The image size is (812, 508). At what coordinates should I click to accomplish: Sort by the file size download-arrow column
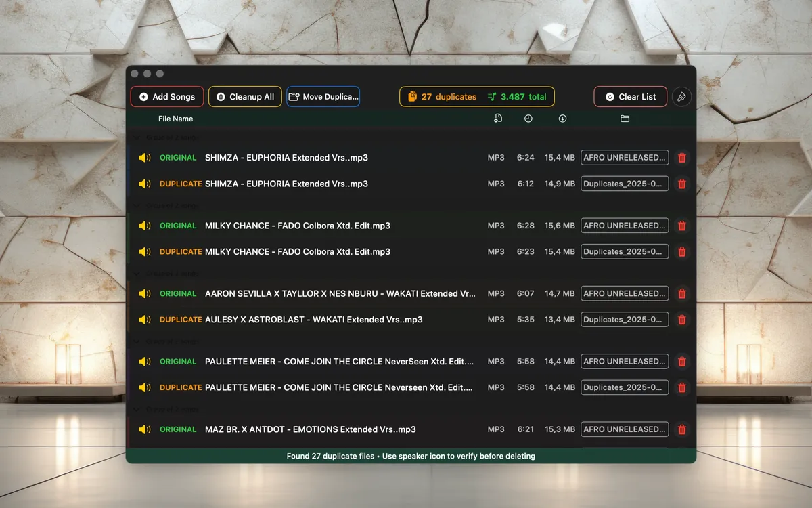[562, 119]
